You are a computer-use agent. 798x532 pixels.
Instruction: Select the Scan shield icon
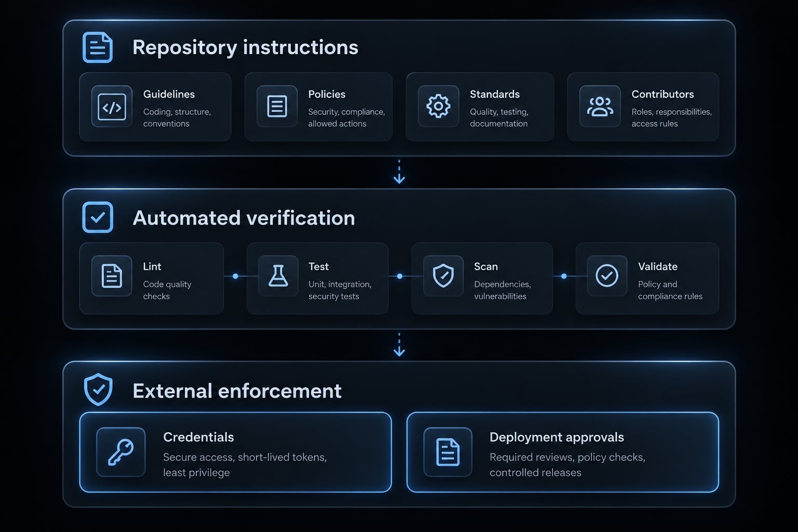[x=443, y=276]
